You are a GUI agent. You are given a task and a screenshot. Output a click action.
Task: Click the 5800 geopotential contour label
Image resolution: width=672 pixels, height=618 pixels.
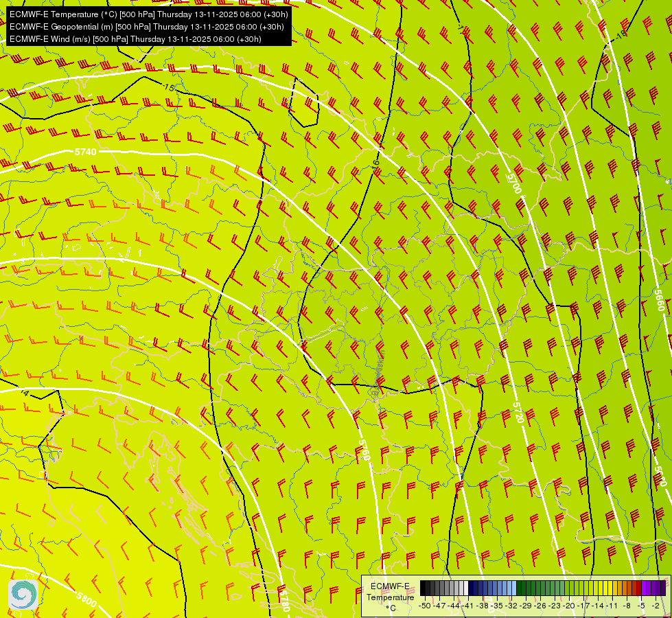(x=86, y=599)
